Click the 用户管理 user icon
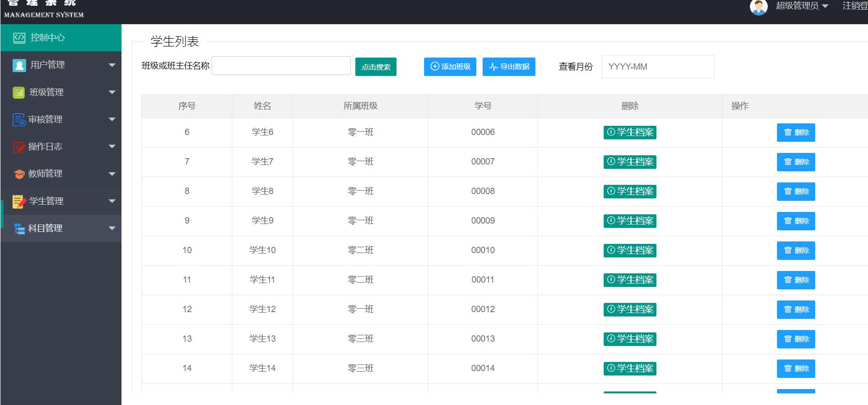The width and height of the screenshot is (868, 405). [x=19, y=65]
